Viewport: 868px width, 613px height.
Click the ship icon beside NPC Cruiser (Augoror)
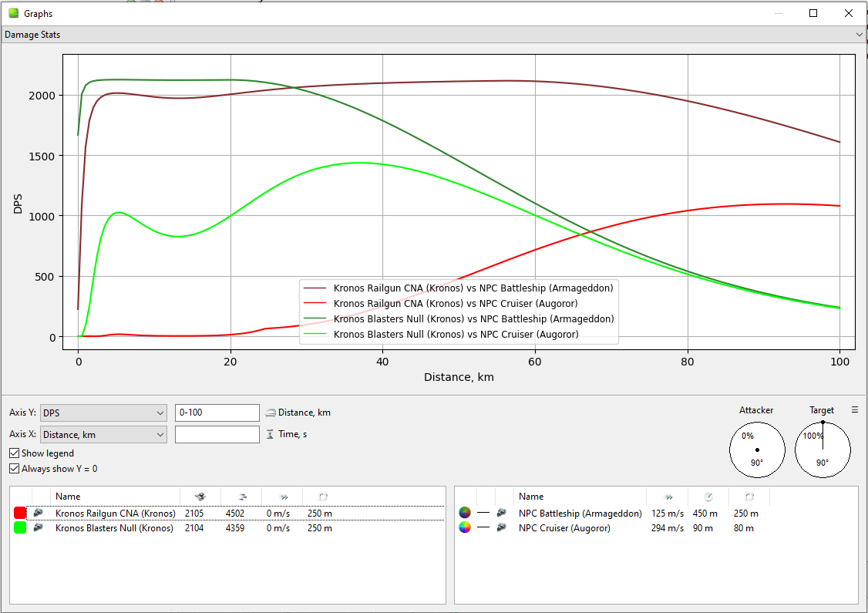pyautogui.click(x=502, y=527)
